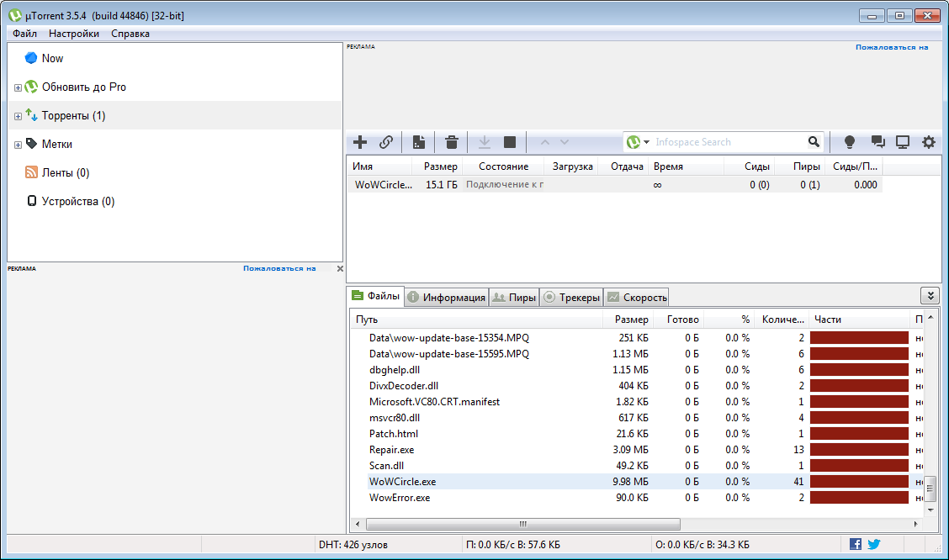The height and width of the screenshot is (560, 949).
Task: Select the WoWCircle.exe file row
Action: [403, 482]
